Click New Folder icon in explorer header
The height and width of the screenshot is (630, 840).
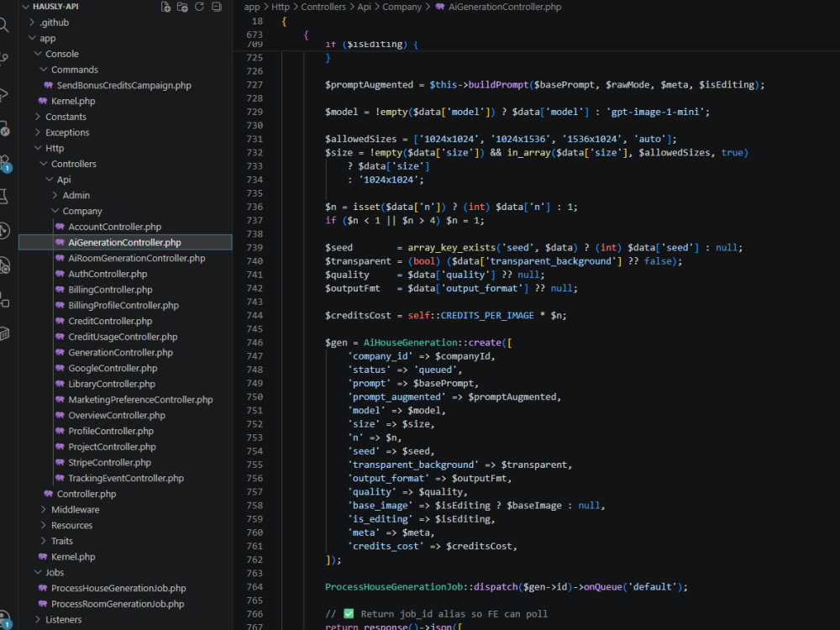point(182,7)
